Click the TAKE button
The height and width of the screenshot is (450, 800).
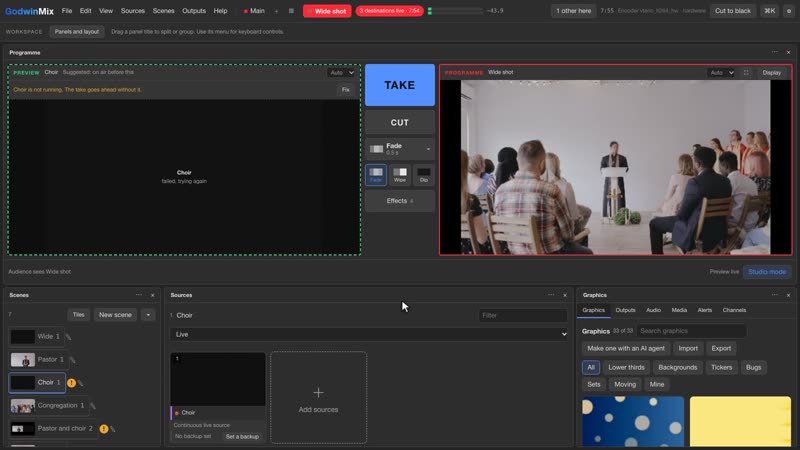tap(399, 85)
